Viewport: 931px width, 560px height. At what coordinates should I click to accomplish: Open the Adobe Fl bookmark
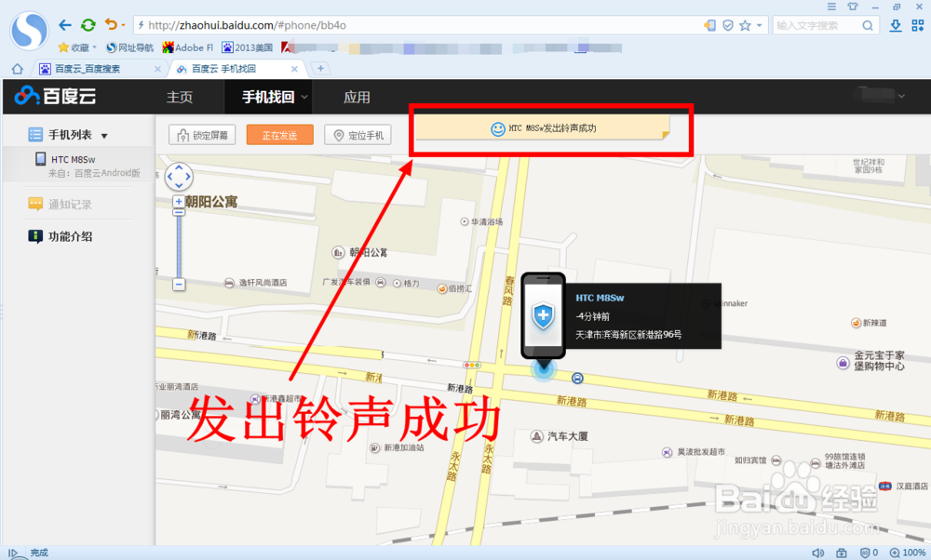(x=188, y=47)
